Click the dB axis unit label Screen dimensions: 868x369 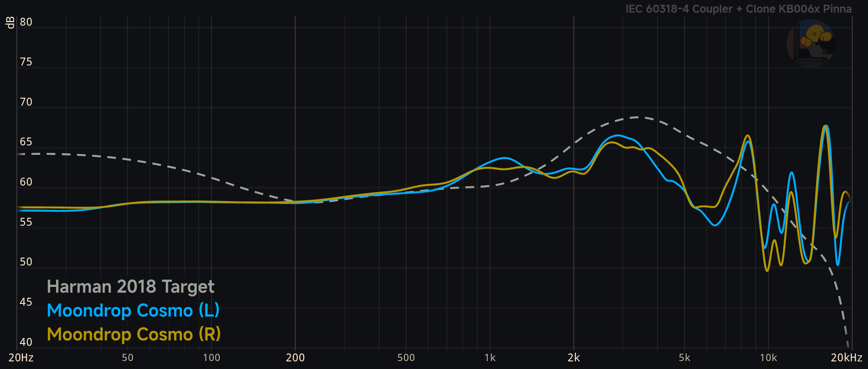pos(10,22)
